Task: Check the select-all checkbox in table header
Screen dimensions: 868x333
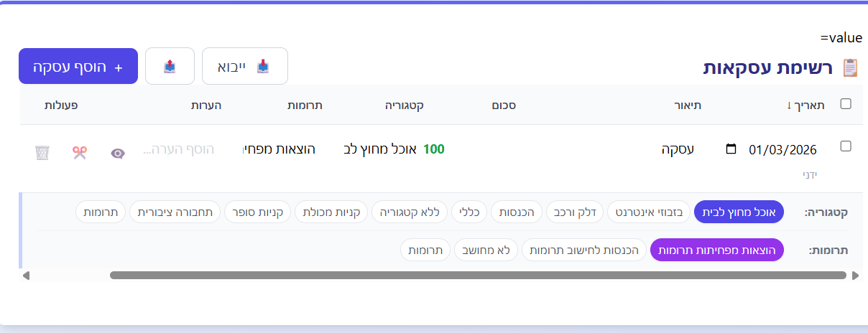Action: click(846, 104)
